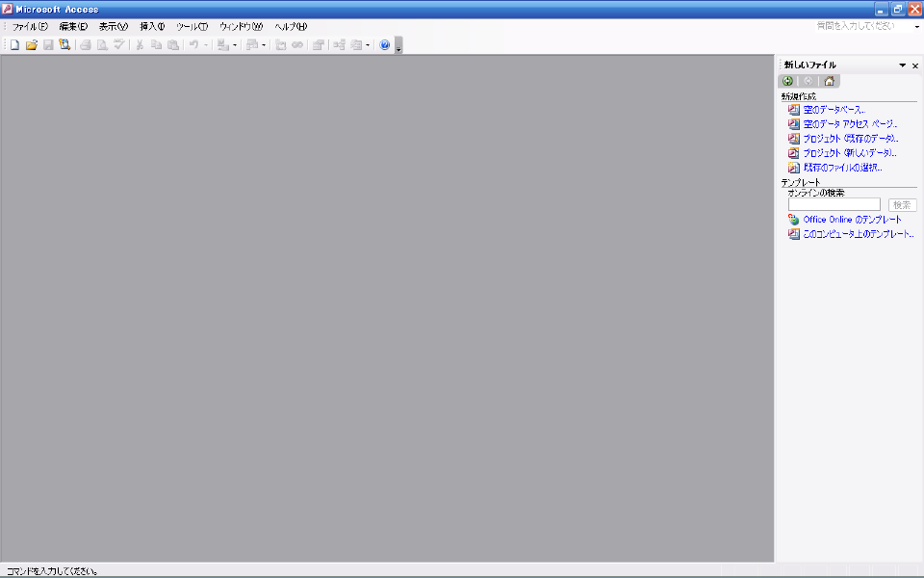Screen dimensions: 924x578
Task: Open the 挿入(I) menu
Action: [x=152, y=27]
